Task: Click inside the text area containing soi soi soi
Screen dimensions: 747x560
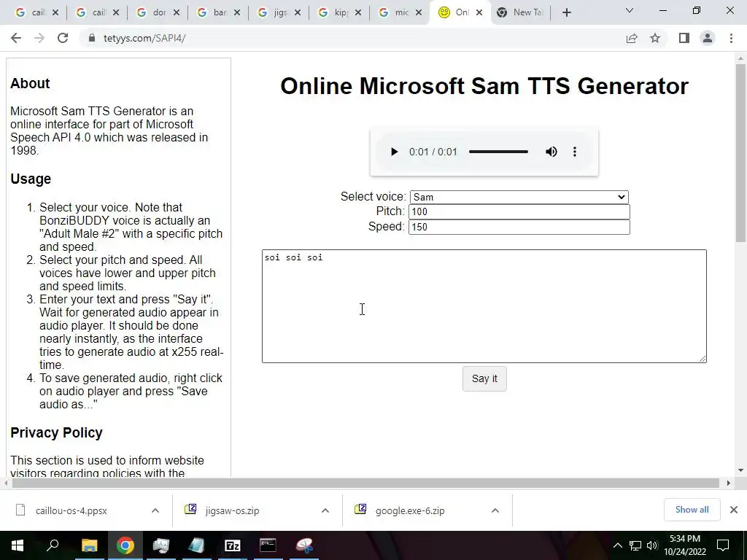Action: (484, 306)
